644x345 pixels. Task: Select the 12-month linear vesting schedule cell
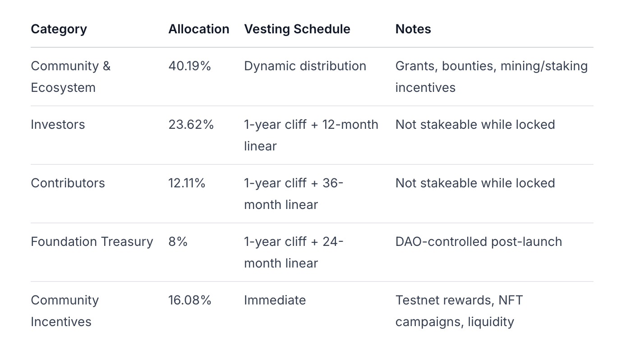coord(311,135)
